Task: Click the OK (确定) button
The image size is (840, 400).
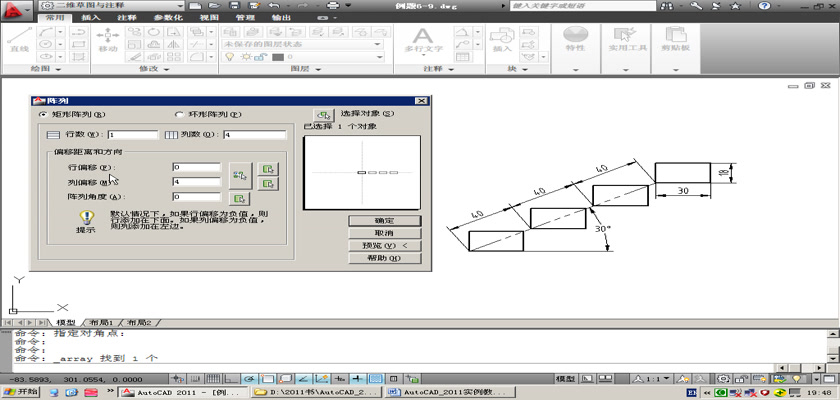Action: click(385, 221)
